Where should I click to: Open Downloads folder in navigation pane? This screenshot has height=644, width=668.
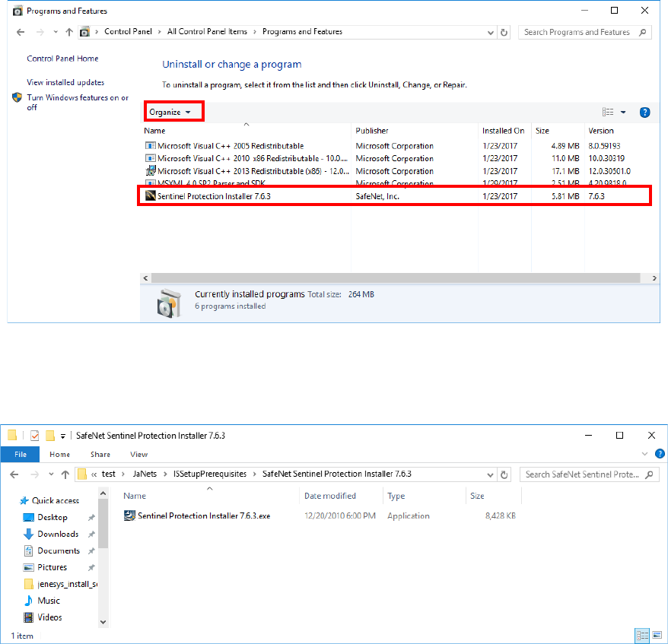58,534
